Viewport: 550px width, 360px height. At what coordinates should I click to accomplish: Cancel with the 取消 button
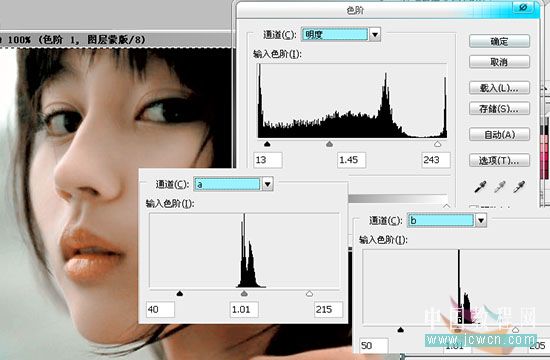coord(499,62)
